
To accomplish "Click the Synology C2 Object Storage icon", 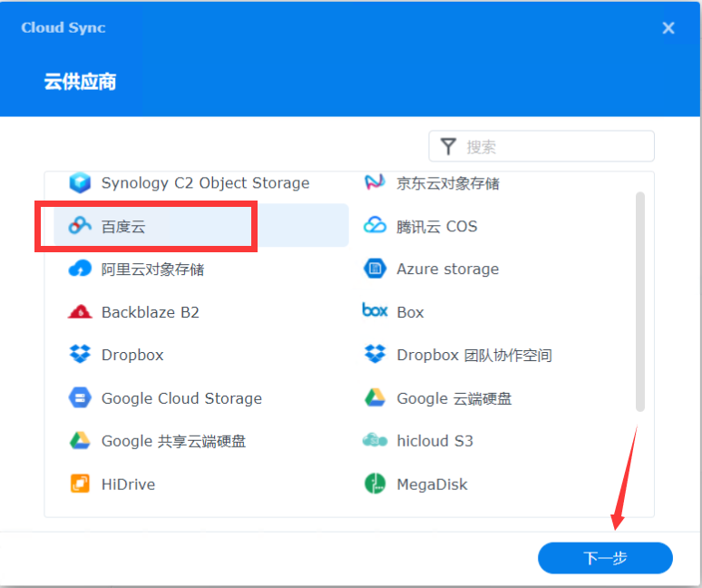I will tap(80, 182).
